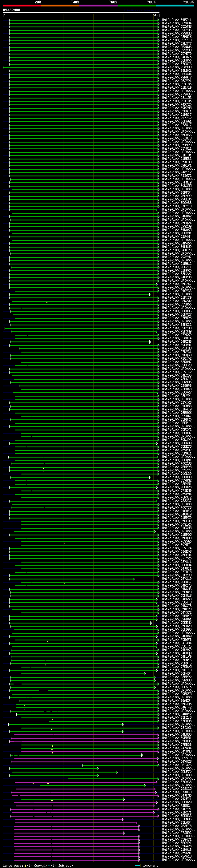Select the UniRef100_B4GYR1 label
The height and width of the screenshot is (868, 197).
176,809
